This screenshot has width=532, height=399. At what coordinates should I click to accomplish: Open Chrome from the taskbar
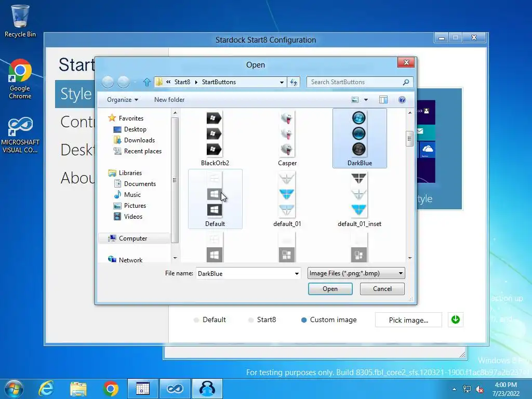[111, 389]
